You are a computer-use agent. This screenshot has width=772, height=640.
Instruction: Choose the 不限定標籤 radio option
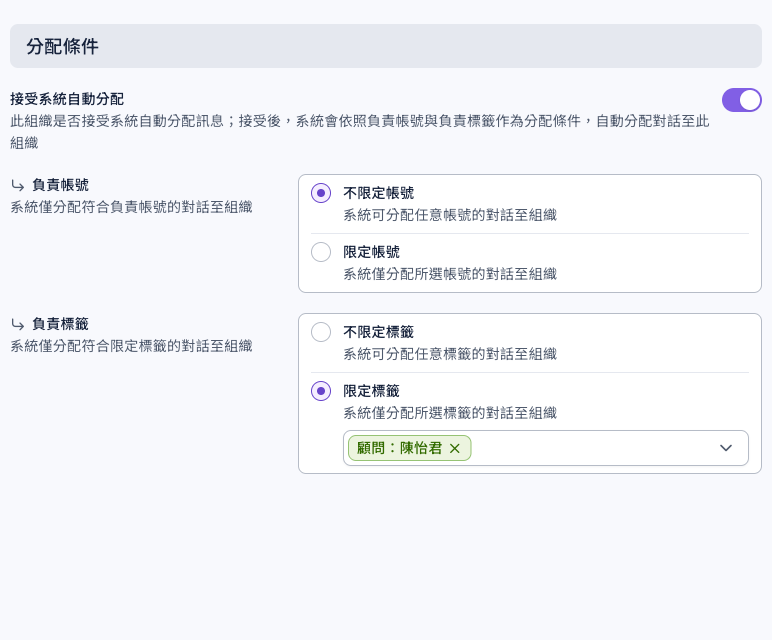click(x=321, y=332)
